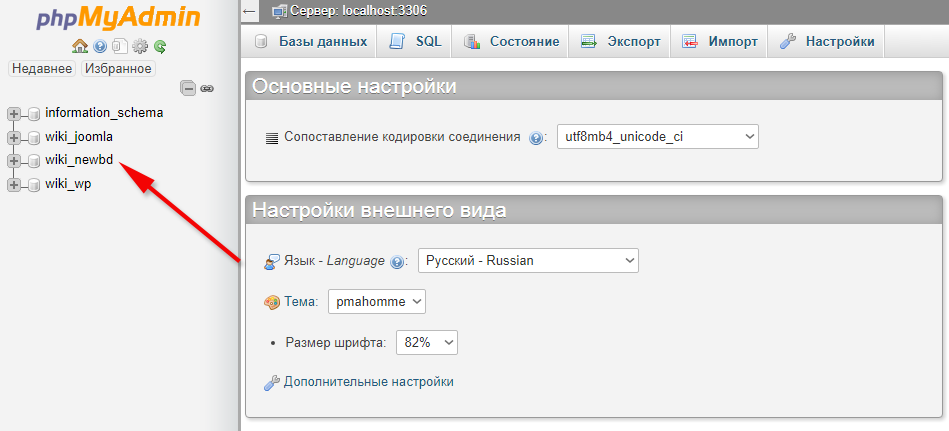Open phpMyAdmin documentation via the blue question-mark icon
Image resolution: width=949 pixels, height=431 pixels.
(100, 46)
